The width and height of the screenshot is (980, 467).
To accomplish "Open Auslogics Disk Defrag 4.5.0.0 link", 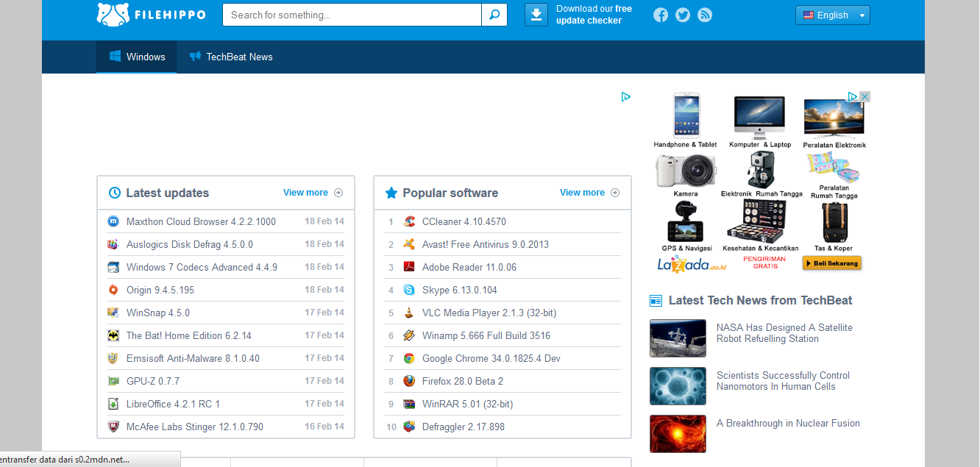I will tap(190, 244).
